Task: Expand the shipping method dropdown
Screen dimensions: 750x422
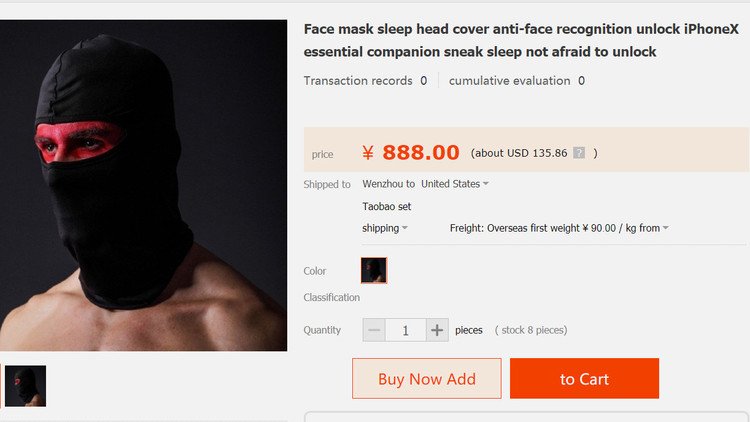Action: coord(385,228)
